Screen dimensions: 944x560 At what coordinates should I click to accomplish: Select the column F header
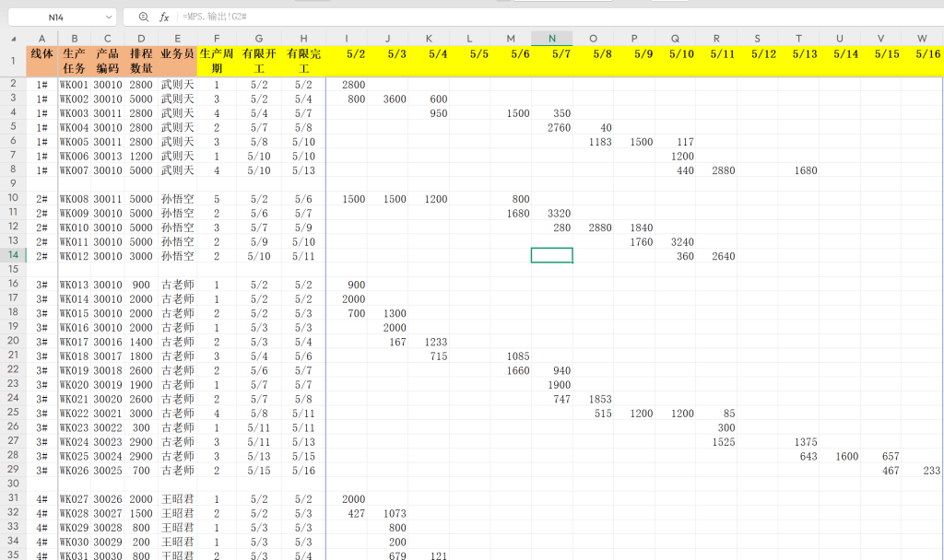click(216, 39)
